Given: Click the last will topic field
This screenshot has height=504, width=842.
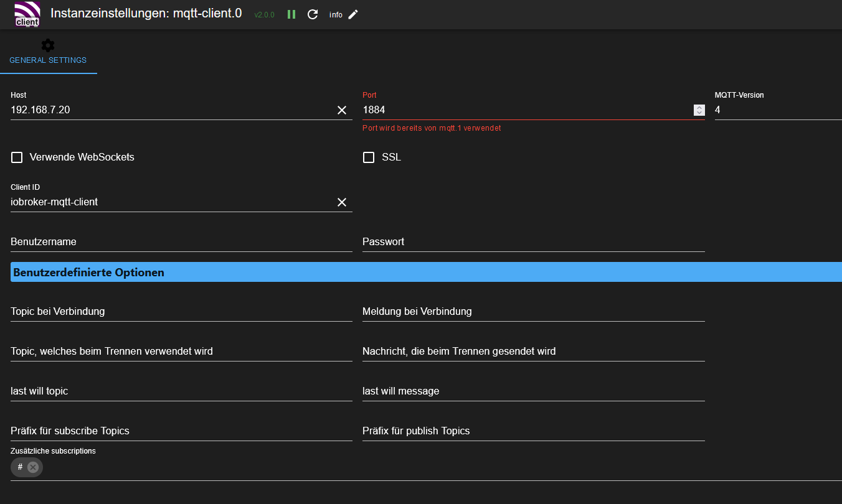Looking at the screenshot, I should click(181, 391).
